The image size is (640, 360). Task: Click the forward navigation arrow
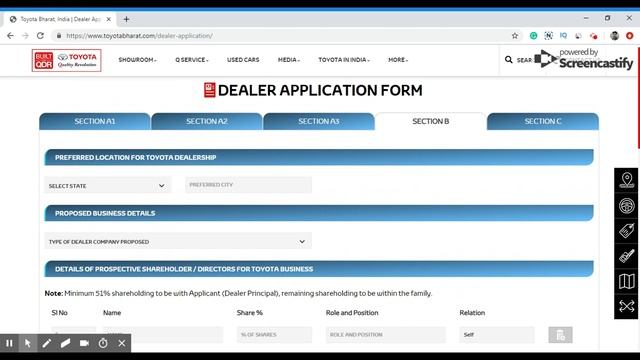coord(25,36)
